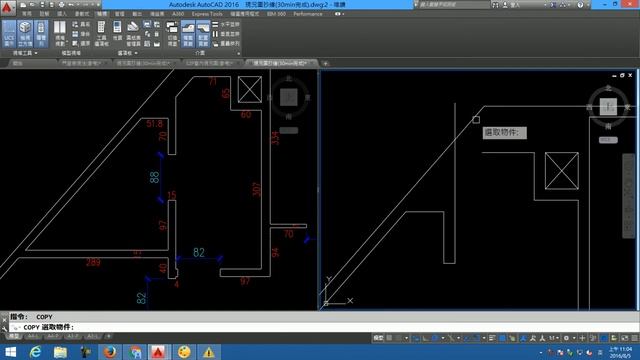Select the Model layout tab
Viewport: 640px width, 360px height.
tap(14, 336)
